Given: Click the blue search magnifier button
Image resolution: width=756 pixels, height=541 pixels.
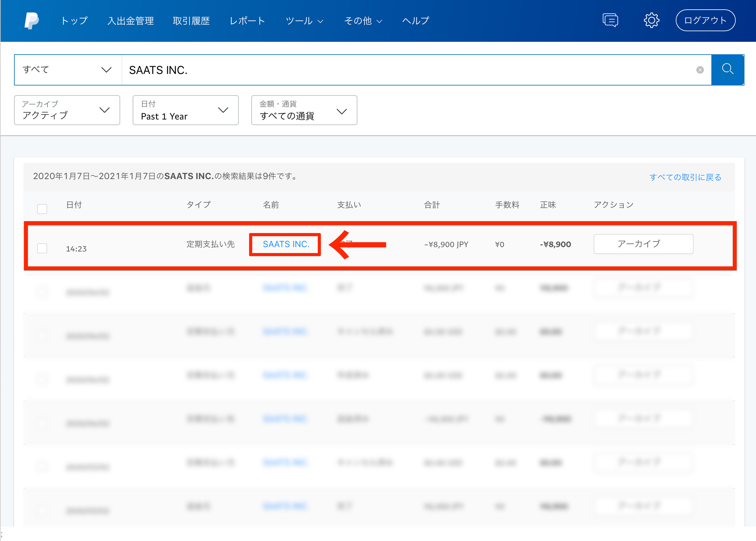Looking at the screenshot, I should pos(727,70).
